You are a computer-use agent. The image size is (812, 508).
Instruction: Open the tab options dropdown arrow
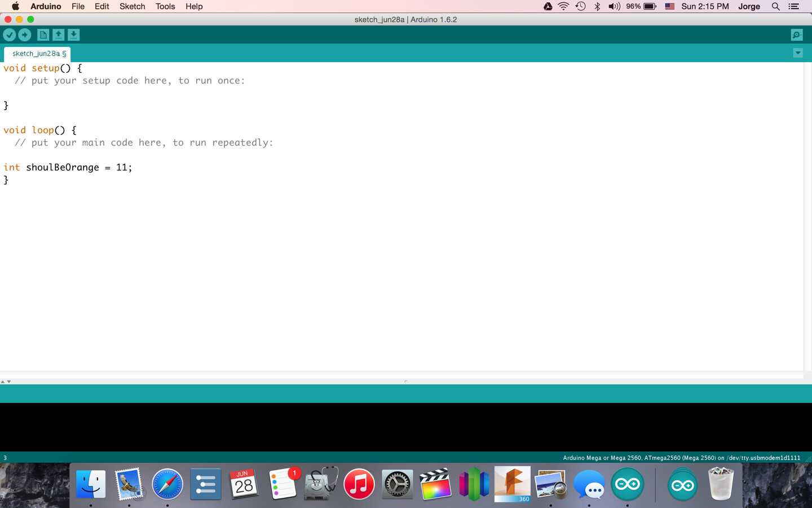pyautogui.click(x=798, y=52)
